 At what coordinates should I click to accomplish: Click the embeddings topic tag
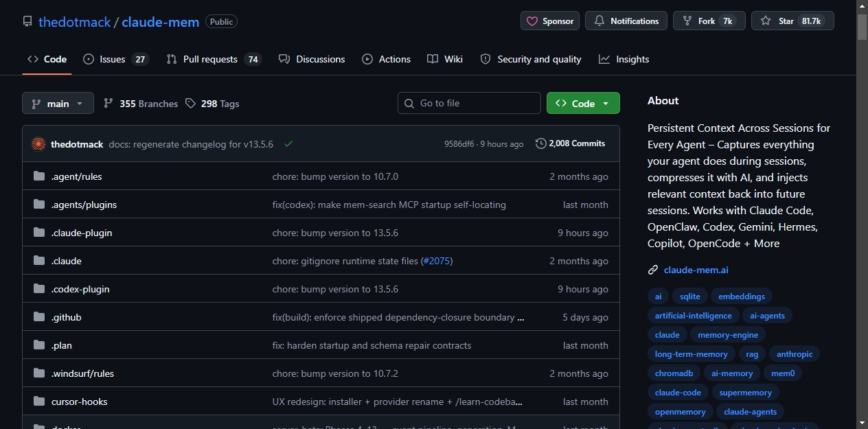tap(742, 297)
